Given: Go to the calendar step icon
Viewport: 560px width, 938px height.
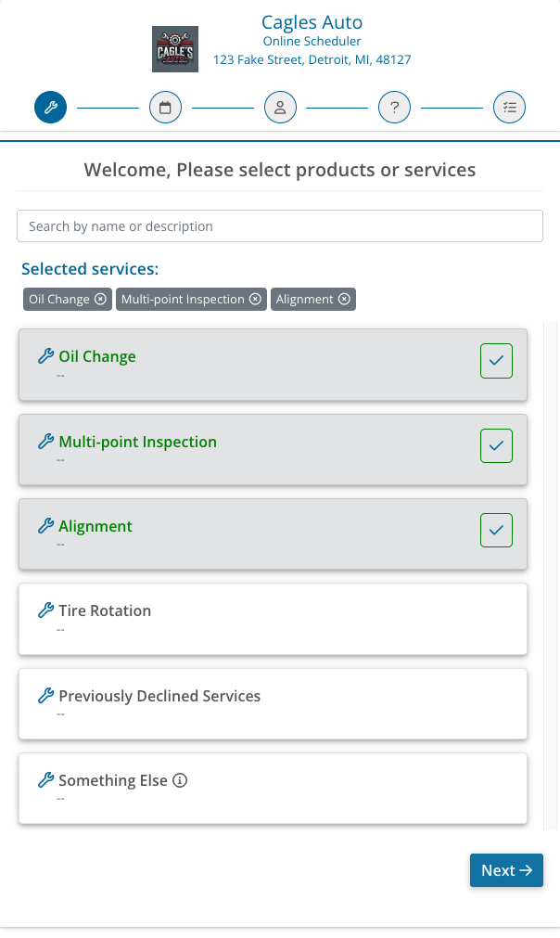Looking at the screenshot, I should tap(165, 108).
